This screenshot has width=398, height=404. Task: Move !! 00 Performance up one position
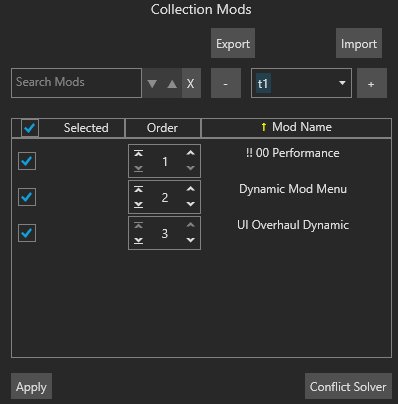tap(190, 153)
